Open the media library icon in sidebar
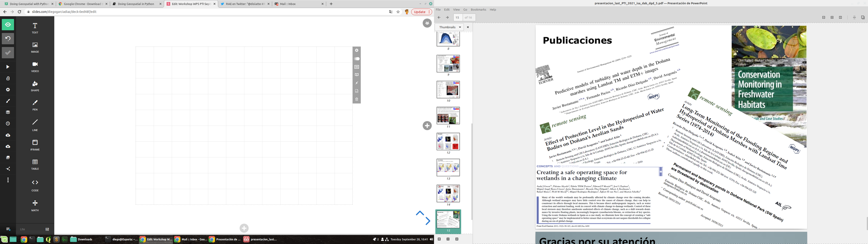 tap(8, 158)
